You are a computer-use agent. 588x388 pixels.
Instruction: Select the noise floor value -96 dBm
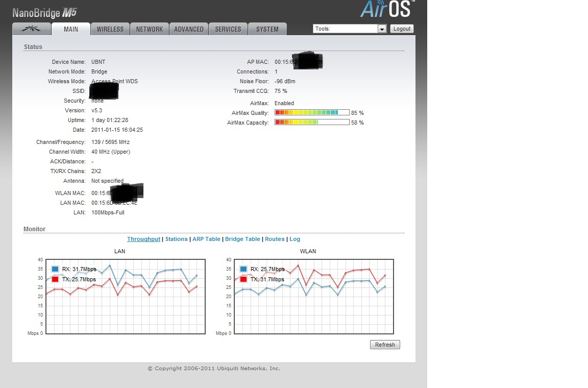285,81
